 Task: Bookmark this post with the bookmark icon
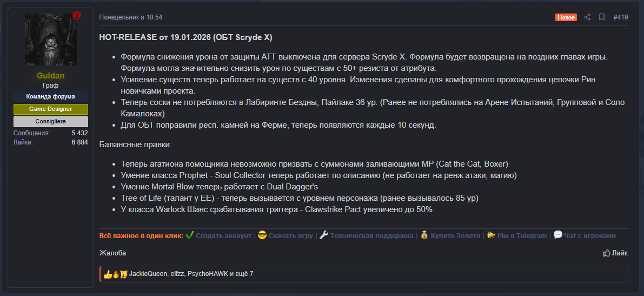(602, 17)
